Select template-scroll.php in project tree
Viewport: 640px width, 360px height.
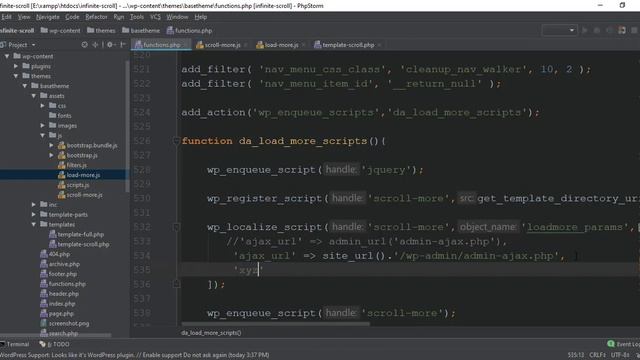(79, 244)
